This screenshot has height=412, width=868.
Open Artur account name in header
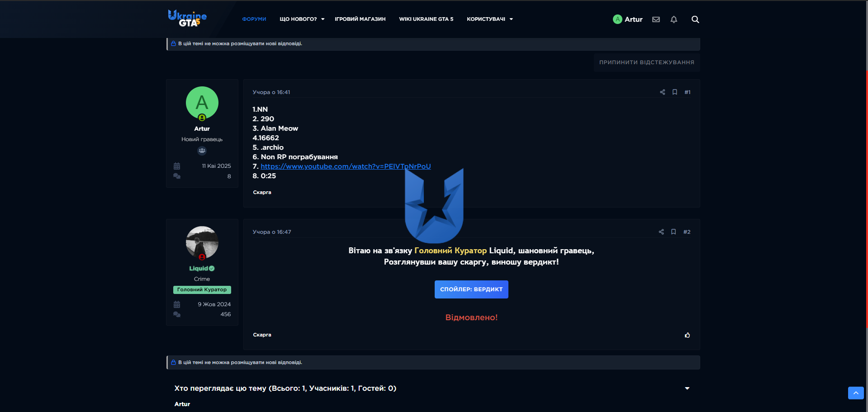[634, 19]
